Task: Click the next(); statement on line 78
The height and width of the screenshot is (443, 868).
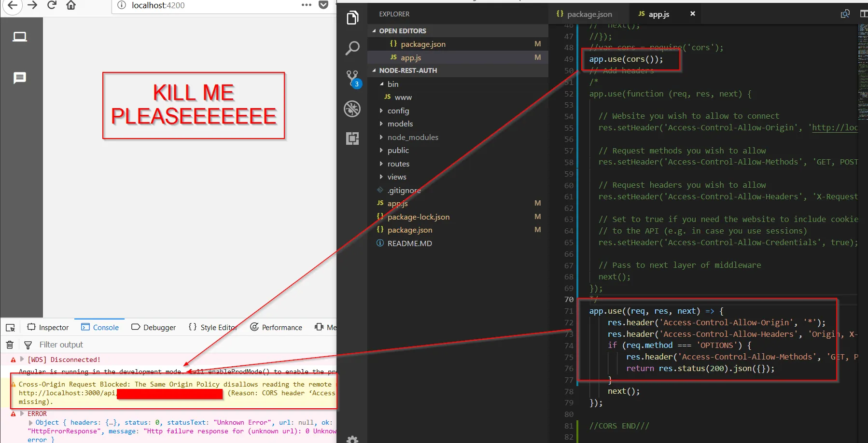Action: tap(624, 391)
